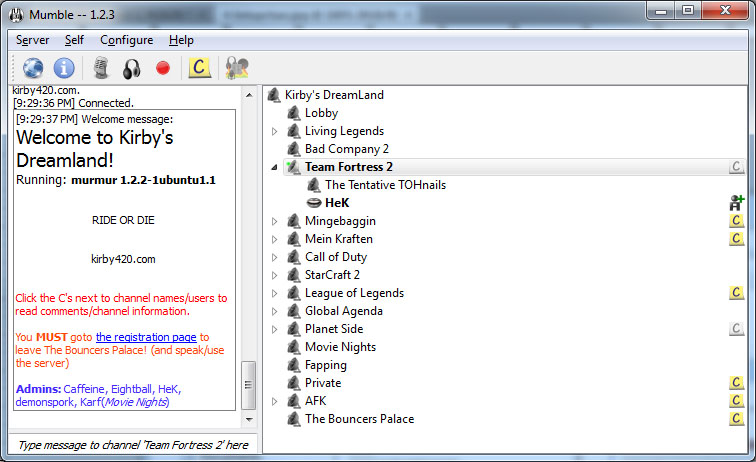Open the League of Legends comment icon
The image size is (756, 462).
point(736,293)
